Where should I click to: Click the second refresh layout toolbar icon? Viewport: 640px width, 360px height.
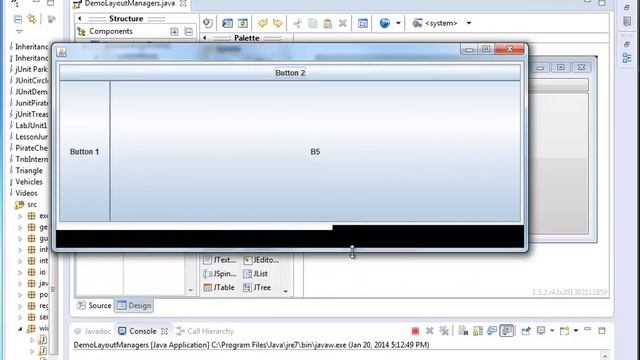tap(243, 23)
